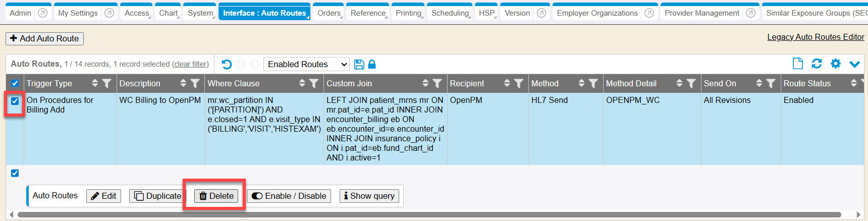This screenshot has height=221, width=868.
Task: Click the undo/reset arrow in grid toolbar
Action: coord(227,64)
